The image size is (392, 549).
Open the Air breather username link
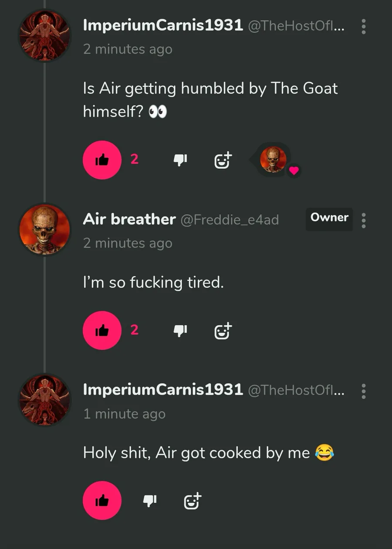click(129, 219)
